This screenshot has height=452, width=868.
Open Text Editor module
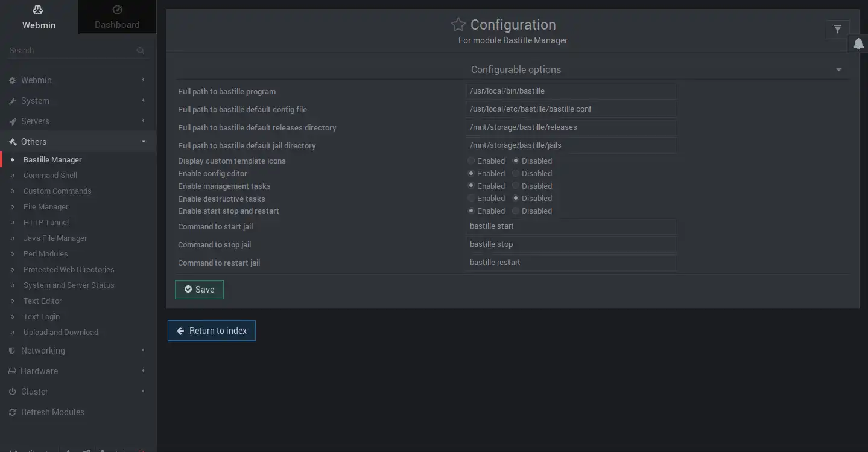click(42, 301)
